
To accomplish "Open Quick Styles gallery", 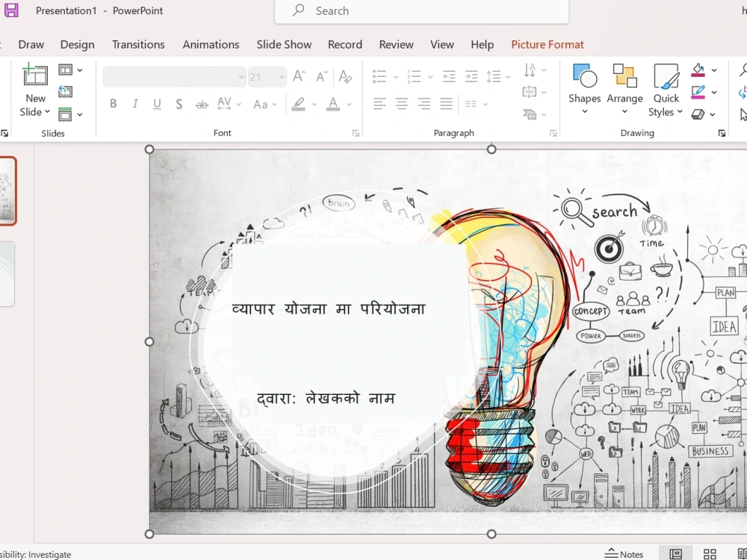I will [x=666, y=90].
